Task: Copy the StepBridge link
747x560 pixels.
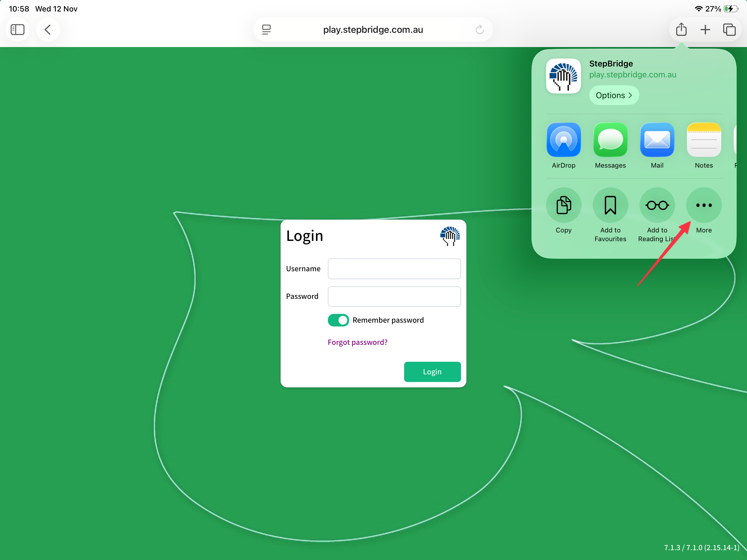Action: point(563,205)
